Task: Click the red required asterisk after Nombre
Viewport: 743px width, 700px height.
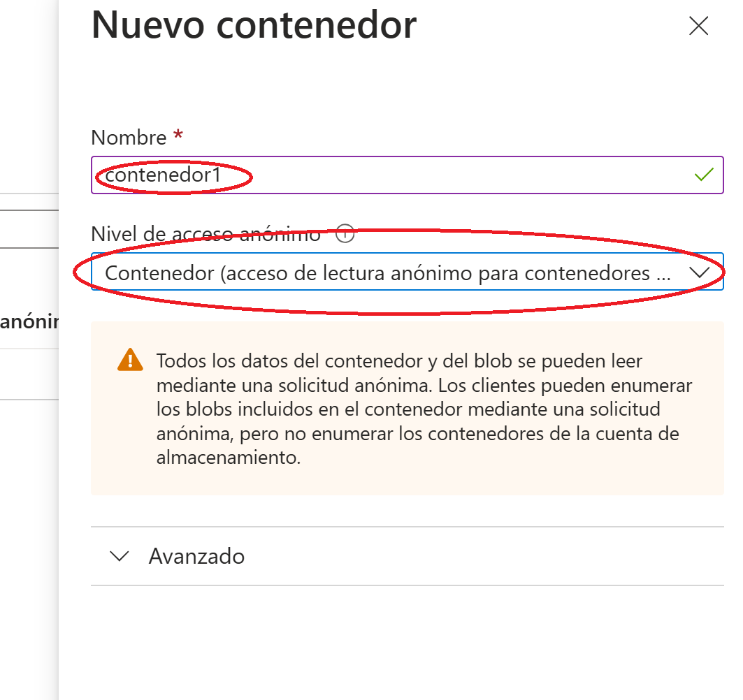Action: tap(178, 134)
